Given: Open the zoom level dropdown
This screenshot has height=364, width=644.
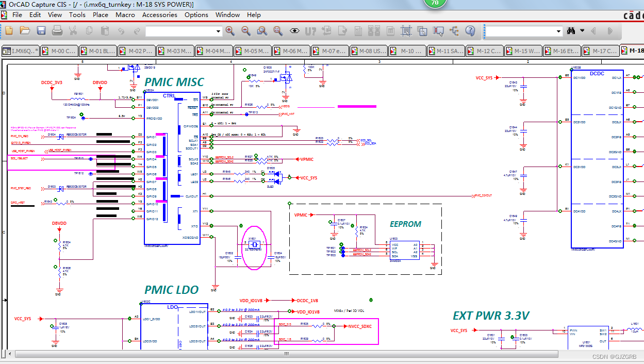Looking at the screenshot, I should click(x=219, y=31).
